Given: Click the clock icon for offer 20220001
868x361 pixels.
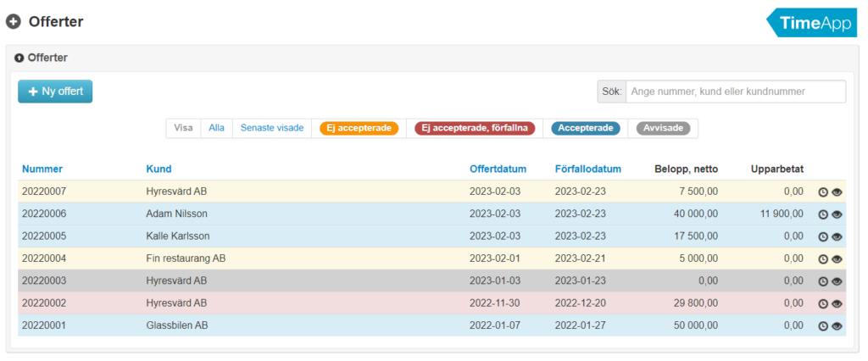Looking at the screenshot, I should [x=822, y=326].
